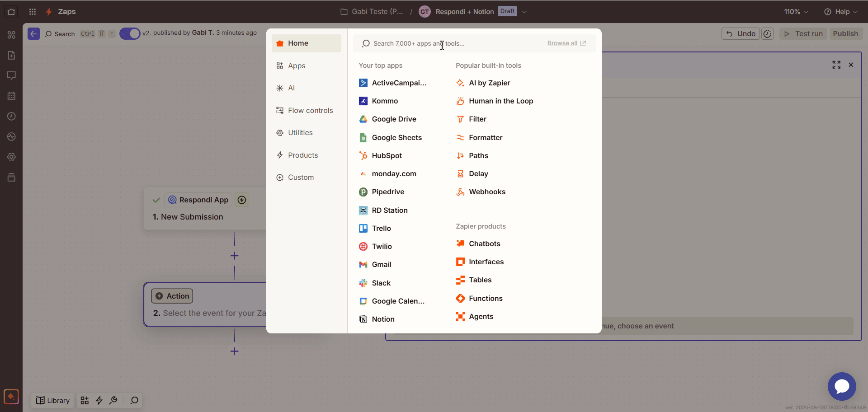Open the 110% zoom level dropdown
868x412 pixels.
point(796,12)
